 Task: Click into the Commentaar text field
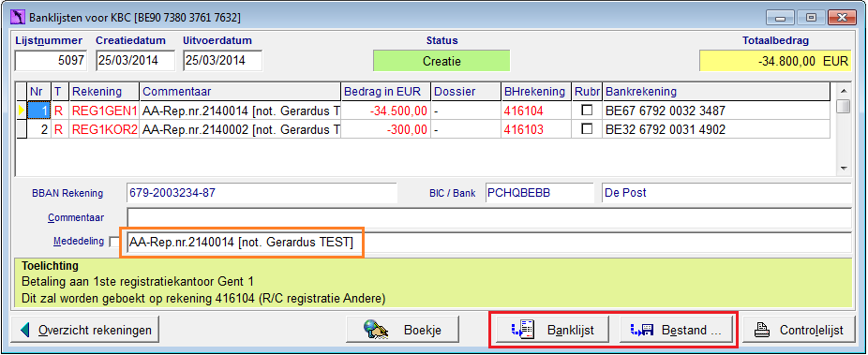489,217
